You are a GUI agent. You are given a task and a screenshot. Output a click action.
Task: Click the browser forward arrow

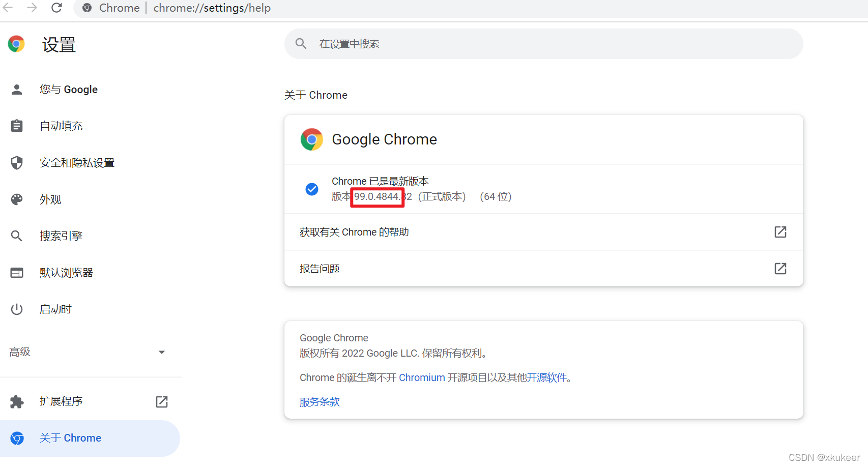pos(32,8)
